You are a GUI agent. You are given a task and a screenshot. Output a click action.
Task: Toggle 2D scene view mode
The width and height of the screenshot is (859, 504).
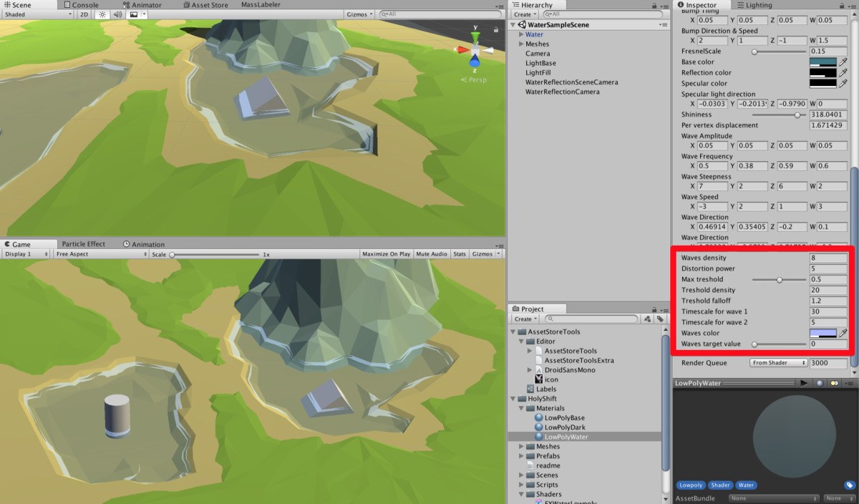[x=84, y=14]
